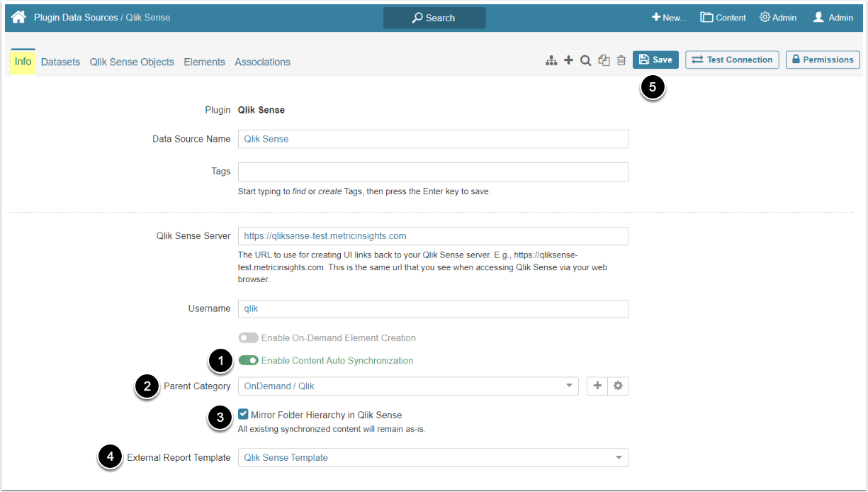Switch to the Datasets tab

(60, 62)
